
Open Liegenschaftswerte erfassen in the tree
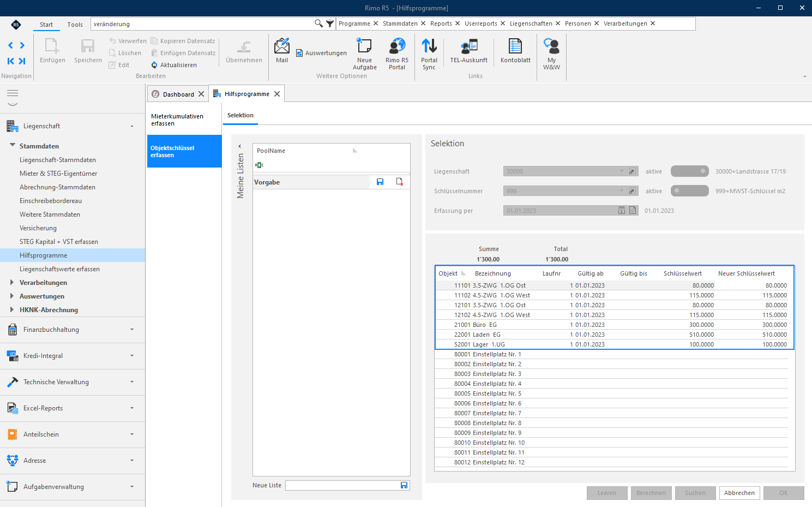coord(59,269)
